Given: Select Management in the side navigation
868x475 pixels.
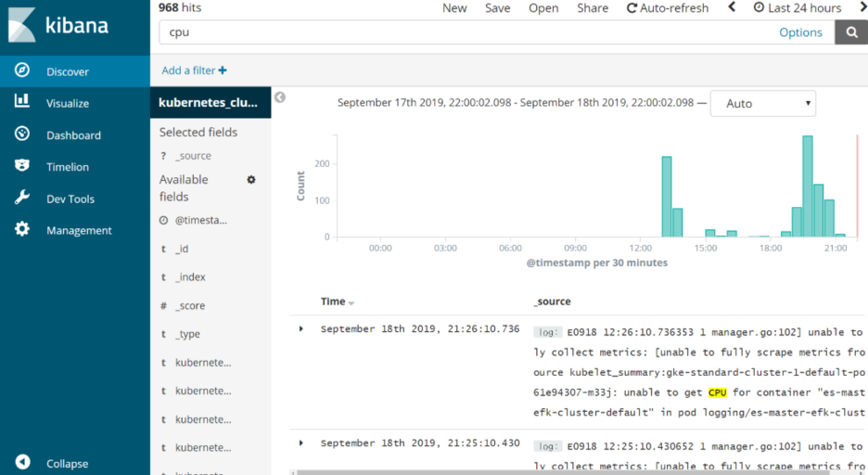Looking at the screenshot, I should (75, 230).
